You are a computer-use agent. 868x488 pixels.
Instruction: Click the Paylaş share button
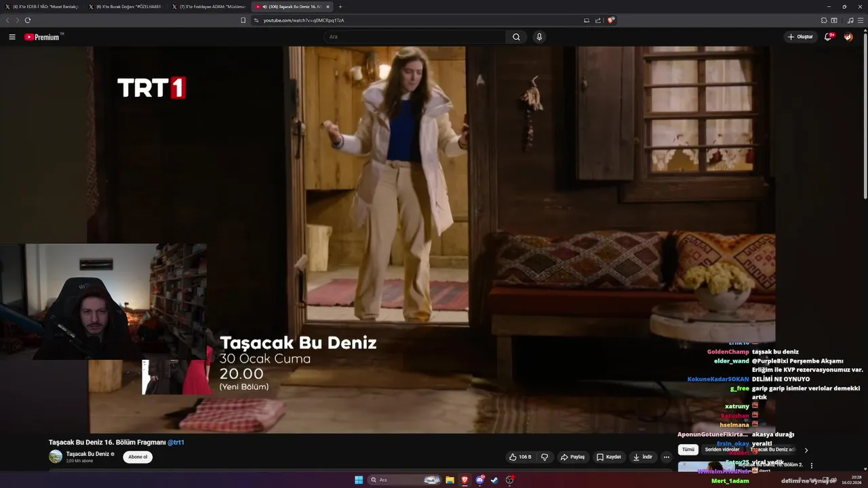coord(572,457)
